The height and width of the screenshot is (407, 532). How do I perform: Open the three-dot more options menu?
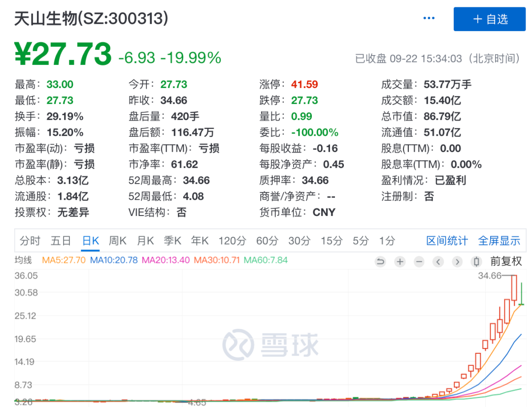tap(429, 18)
